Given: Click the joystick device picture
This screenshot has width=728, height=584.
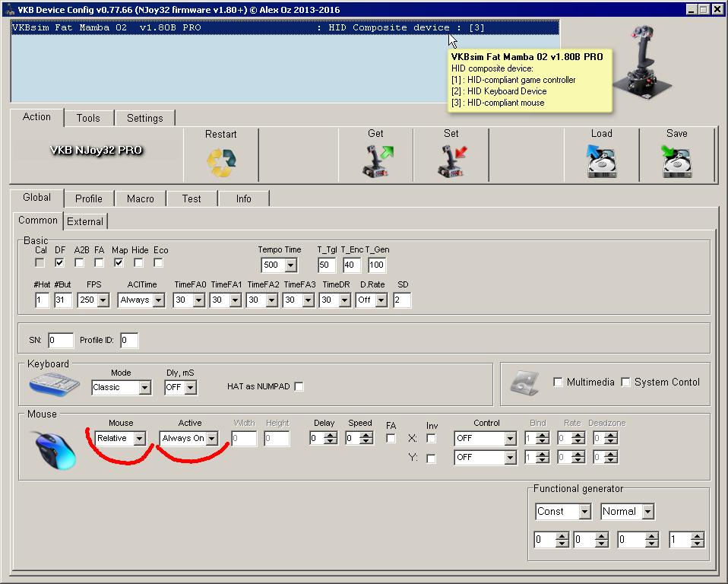Looking at the screenshot, I should pyautogui.click(x=642, y=62).
